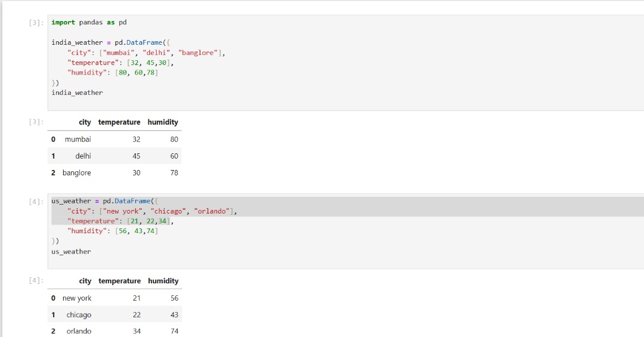Click index 2 in the banglore row
The image size is (644, 337).
[x=53, y=173]
